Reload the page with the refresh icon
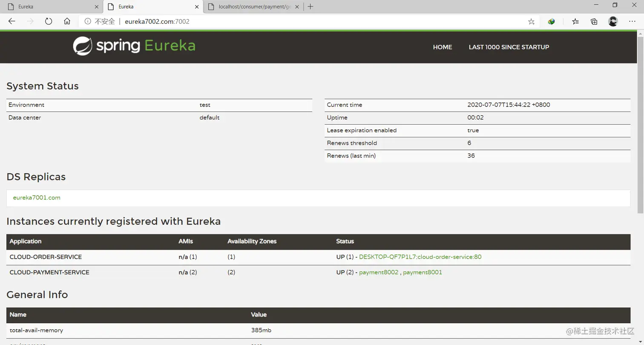644x345 pixels. coord(49,21)
